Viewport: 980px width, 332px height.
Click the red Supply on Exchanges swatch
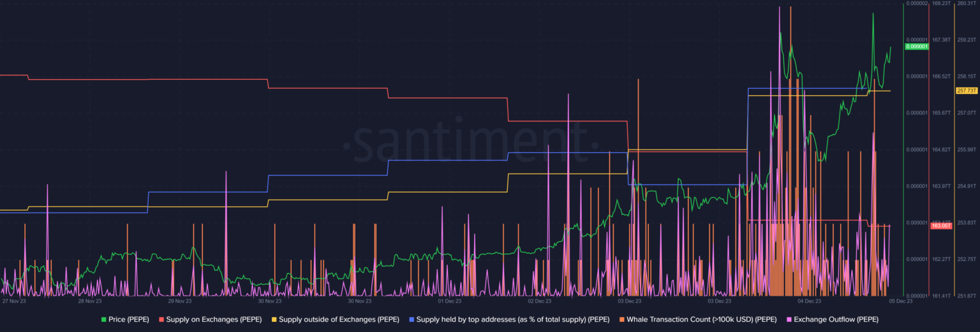pos(161,319)
